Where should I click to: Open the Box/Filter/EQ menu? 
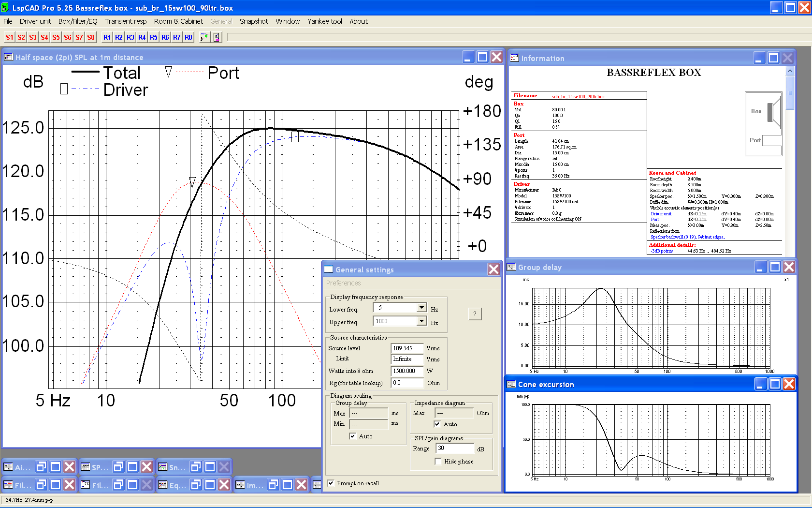(x=78, y=21)
